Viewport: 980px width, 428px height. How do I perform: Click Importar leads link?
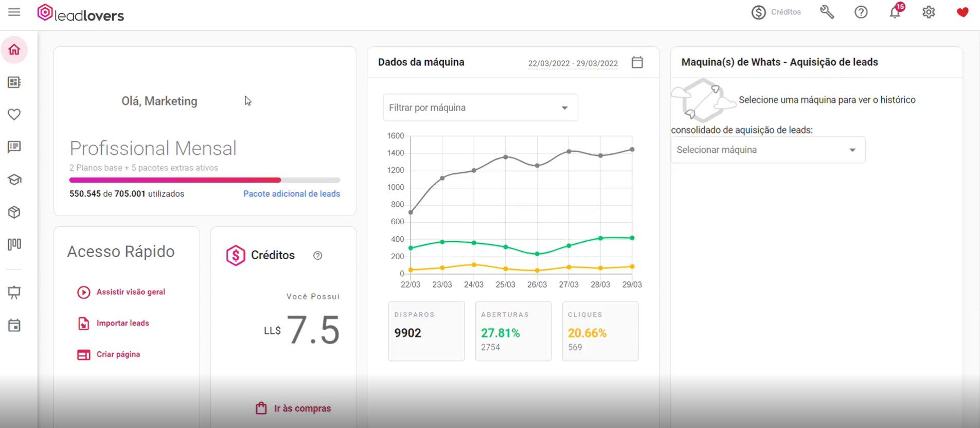pos(123,323)
